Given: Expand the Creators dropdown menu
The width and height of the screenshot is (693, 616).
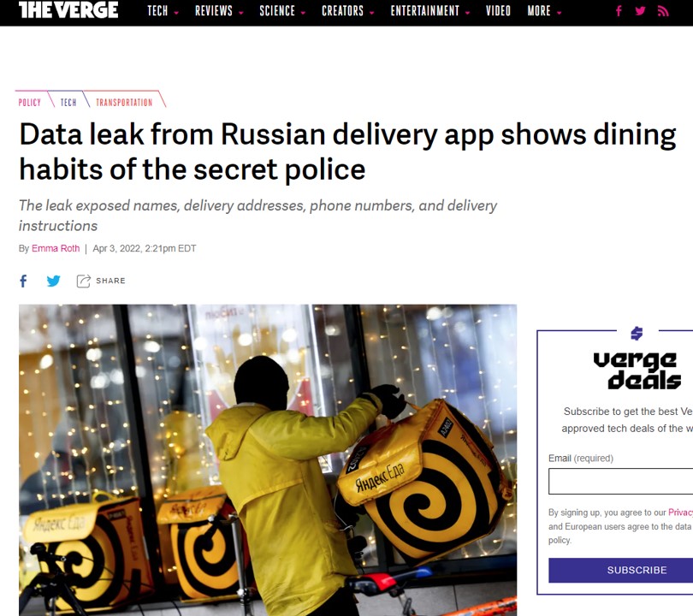Looking at the screenshot, I should pyautogui.click(x=348, y=11).
